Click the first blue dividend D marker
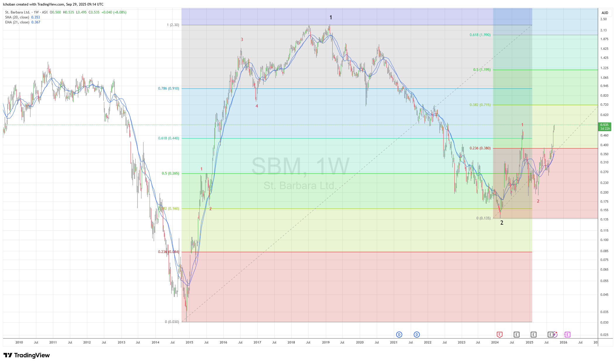The height and width of the screenshot is (364, 616). point(399,334)
